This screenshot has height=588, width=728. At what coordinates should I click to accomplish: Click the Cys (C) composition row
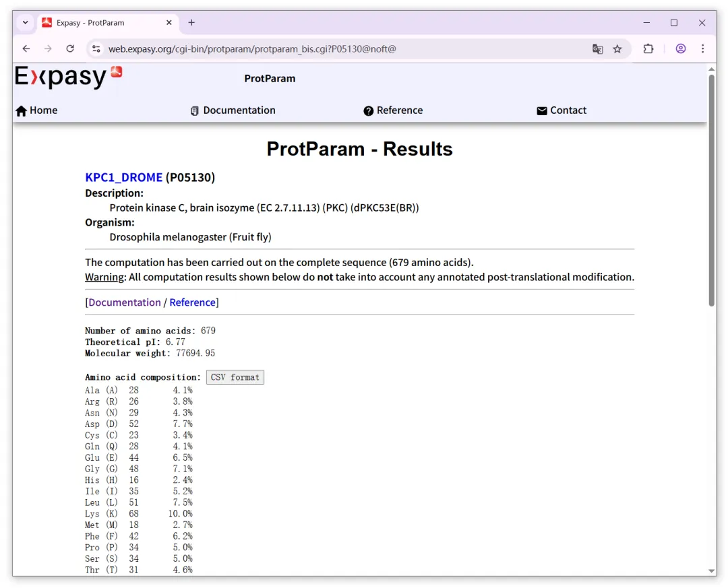(x=139, y=435)
